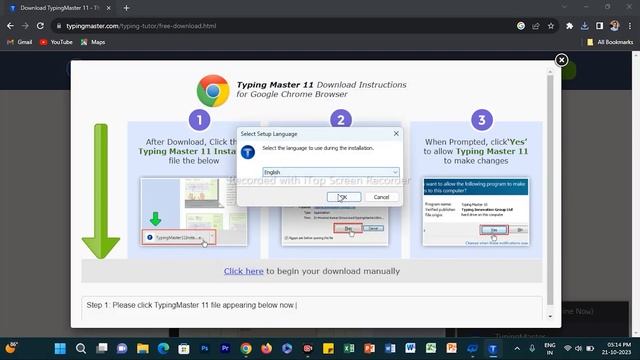Image resolution: width=640 pixels, height=360 pixels.
Task: Launch Microsoft Edge from taskbar
Action: click(163, 349)
